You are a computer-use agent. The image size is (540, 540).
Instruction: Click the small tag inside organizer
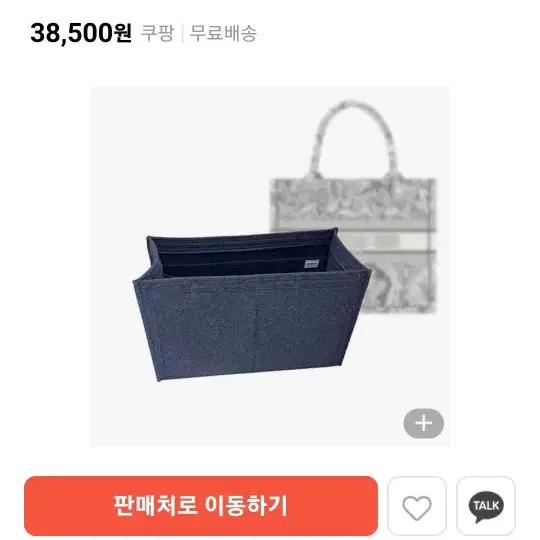coord(312,264)
